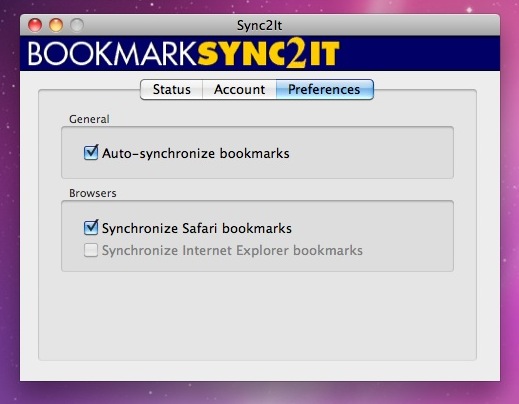Click the white BOOKMARK logo text
519x404 pixels.
tap(112, 53)
